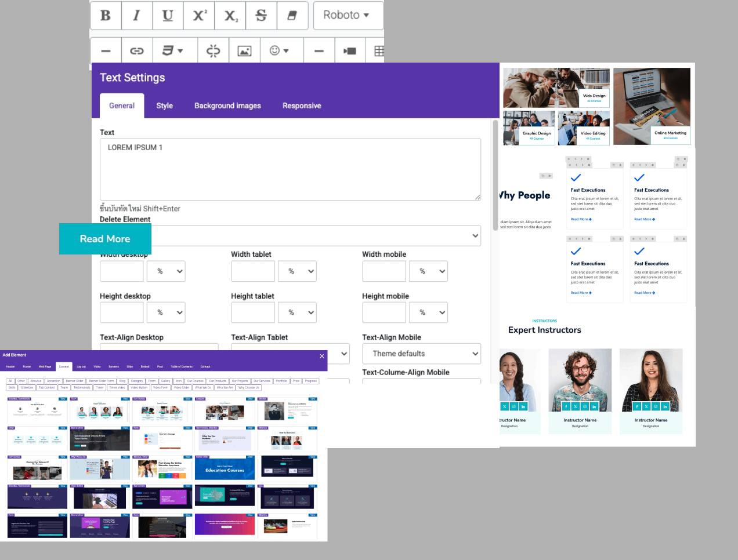Viewport: 738px width, 560px height.
Task: Open the Roboto font dropdown
Action: pos(348,15)
